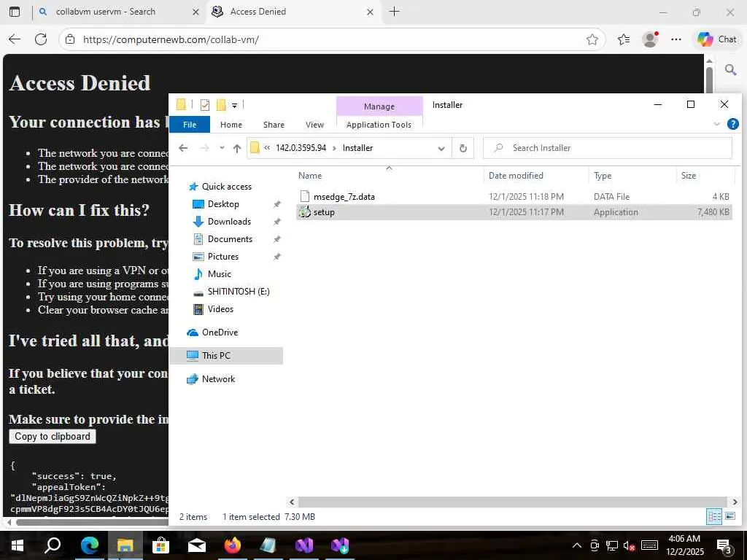Open address bar history dropdown

441,148
